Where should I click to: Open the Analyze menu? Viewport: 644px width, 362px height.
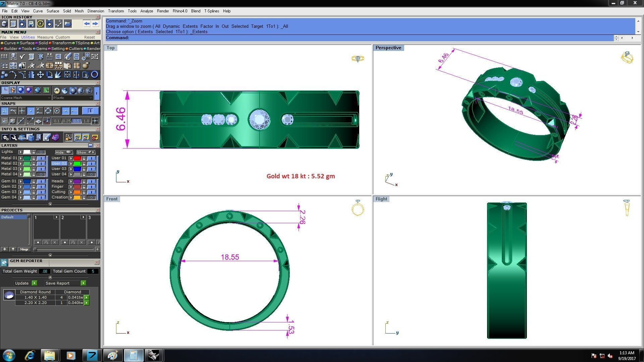coord(147,11)
